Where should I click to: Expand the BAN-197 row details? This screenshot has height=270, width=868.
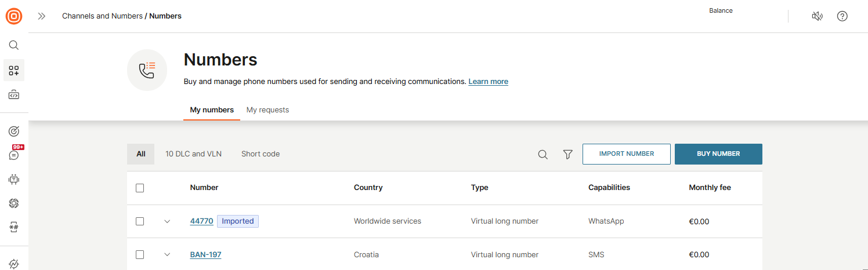point(167,254)
